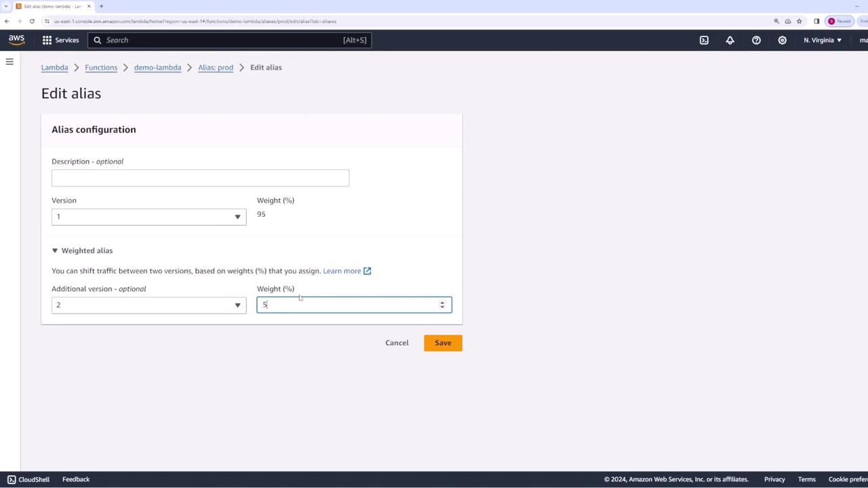868x488 pixels.
Task: Open the N. Virginia region dropdown
Action: 822,40
